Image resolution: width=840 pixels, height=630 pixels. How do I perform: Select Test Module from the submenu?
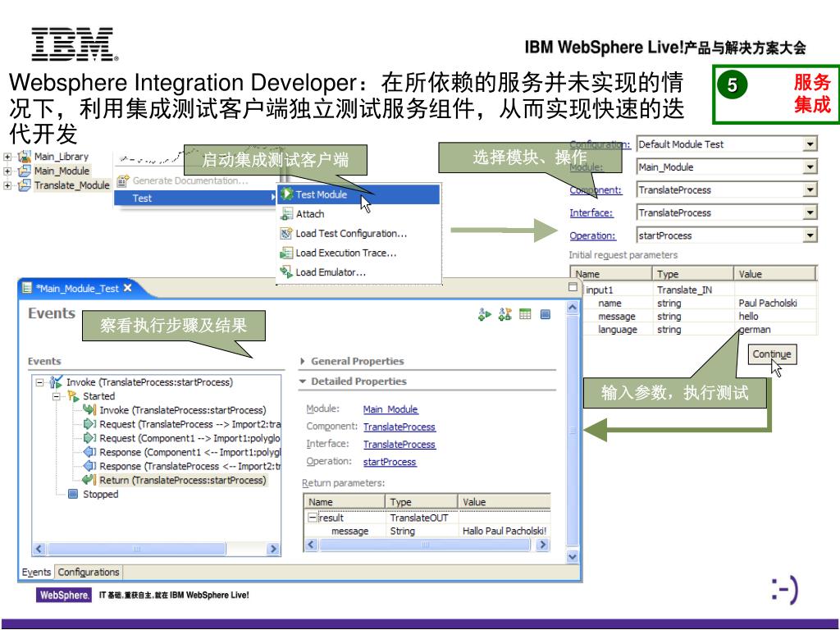point(358,194)
